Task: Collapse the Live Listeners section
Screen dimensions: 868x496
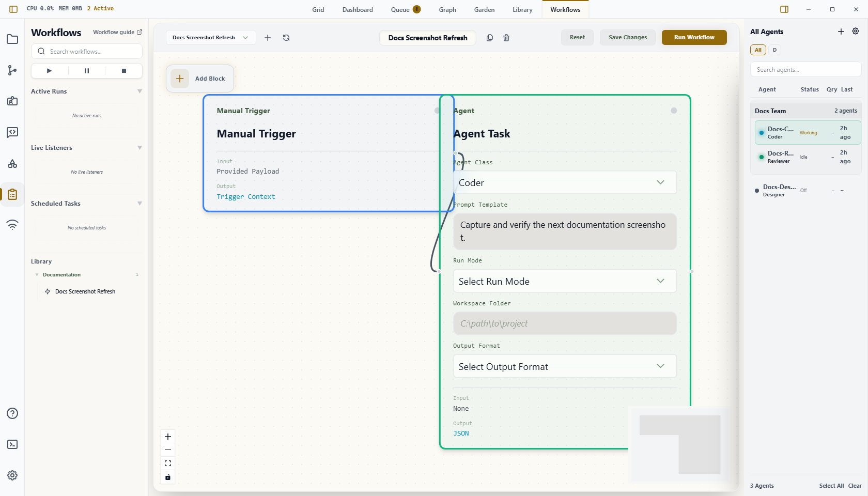Action: coord(139,148)
